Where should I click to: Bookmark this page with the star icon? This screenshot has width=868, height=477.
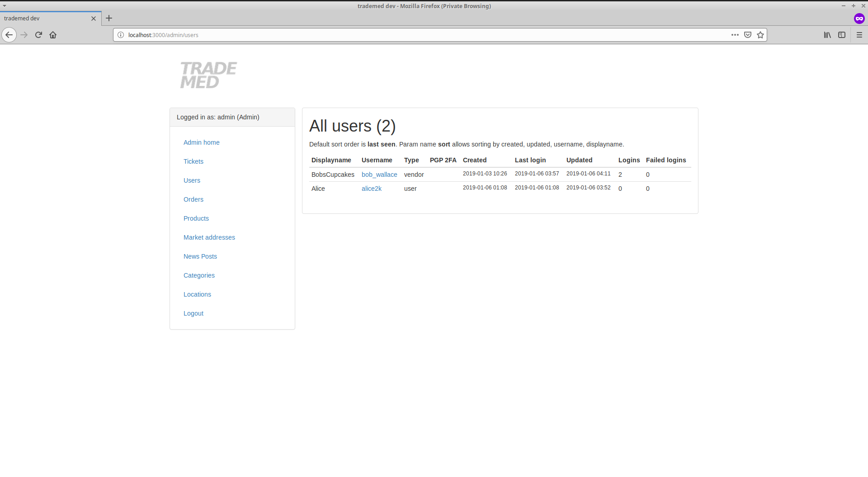[760, 35]
